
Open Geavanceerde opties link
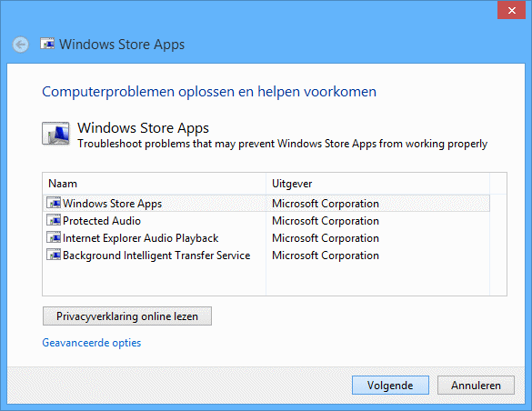92,343
